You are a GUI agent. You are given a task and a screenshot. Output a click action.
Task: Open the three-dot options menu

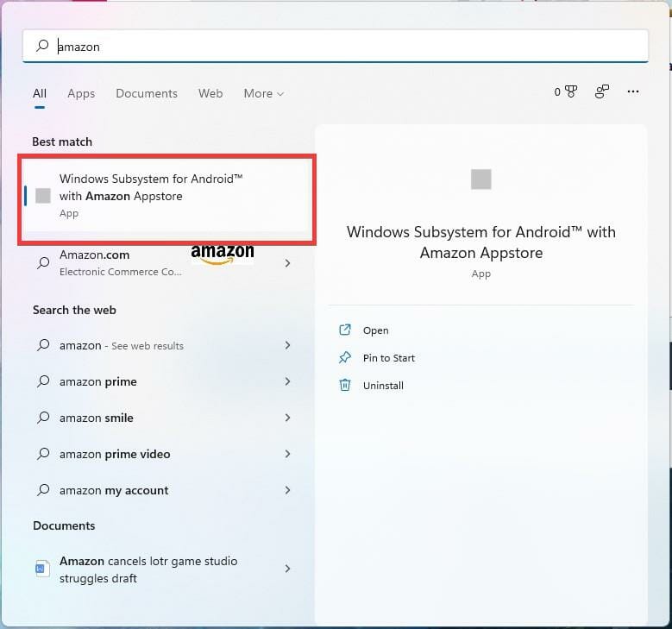point(633,91)
